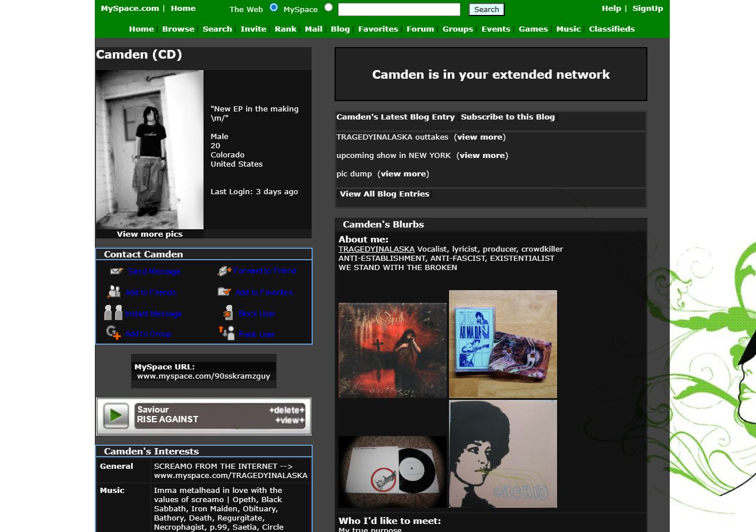Open the View more pics link
756x532 pixels.
click(149, 234)
